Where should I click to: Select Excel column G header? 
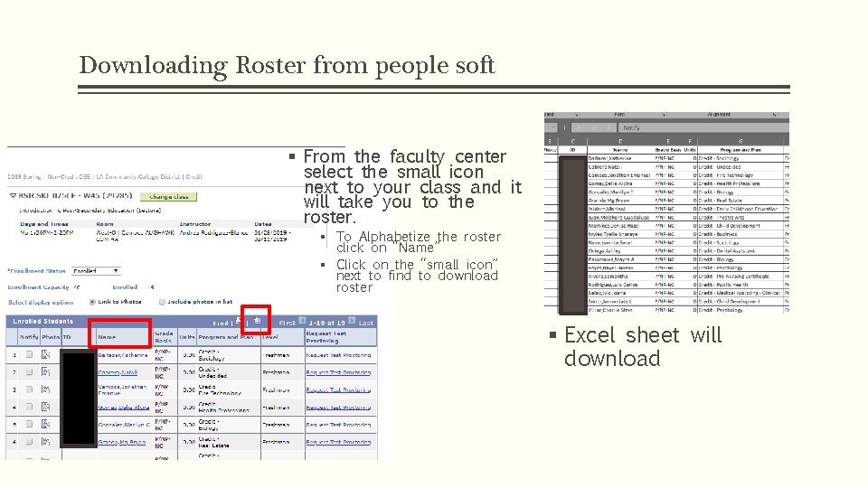pyautogui.click(x=741, y=142)
